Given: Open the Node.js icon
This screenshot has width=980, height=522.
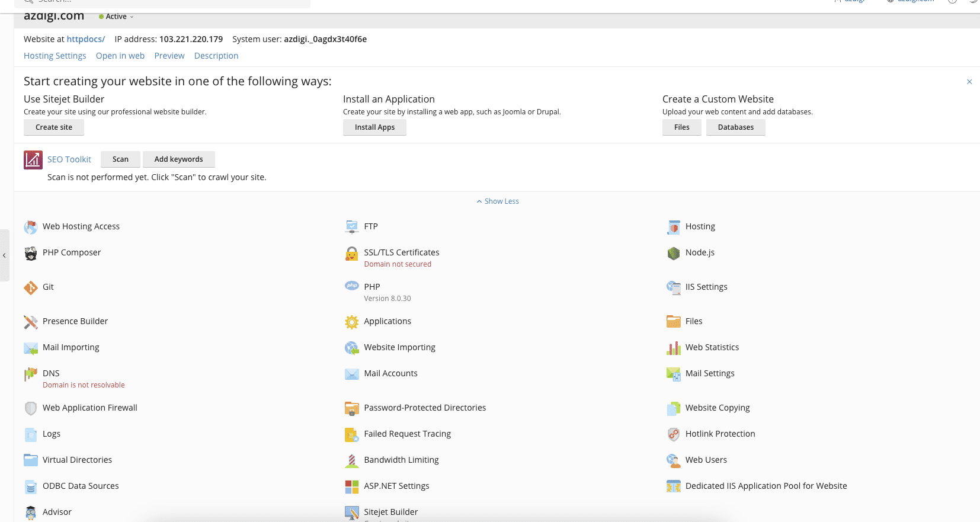Looking at the screenshot, I should [x=673, y=254].
